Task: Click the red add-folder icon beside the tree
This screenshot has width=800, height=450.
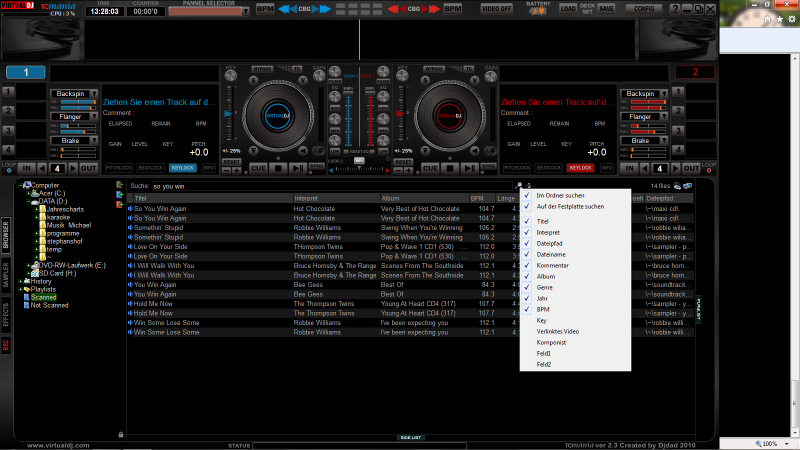Action: 119,205
